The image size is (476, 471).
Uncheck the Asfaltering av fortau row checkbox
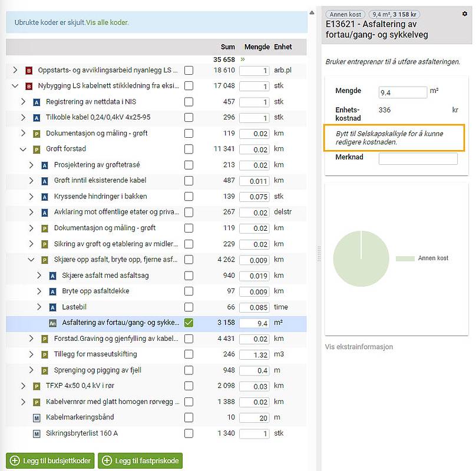pyautogui.click(x=189, y=323)
